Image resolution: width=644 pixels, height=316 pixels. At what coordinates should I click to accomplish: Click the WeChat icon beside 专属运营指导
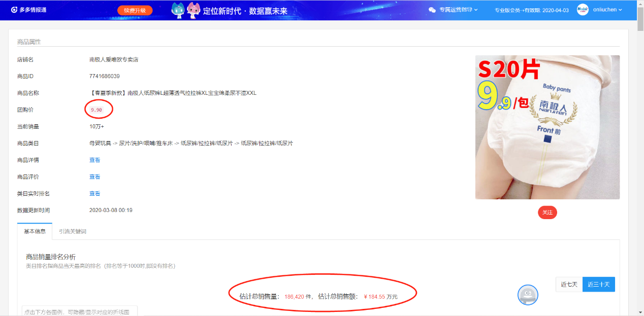point(432,10)
